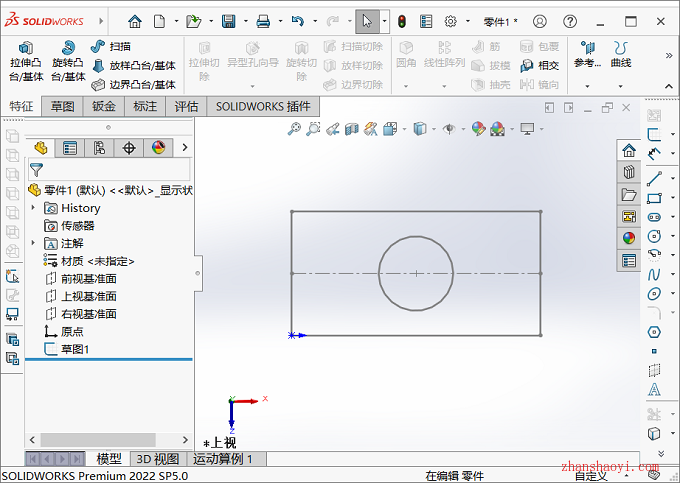Click Zoom to Fit in view toolbar
The image size is (680, 483).
(x=294, y=129)
